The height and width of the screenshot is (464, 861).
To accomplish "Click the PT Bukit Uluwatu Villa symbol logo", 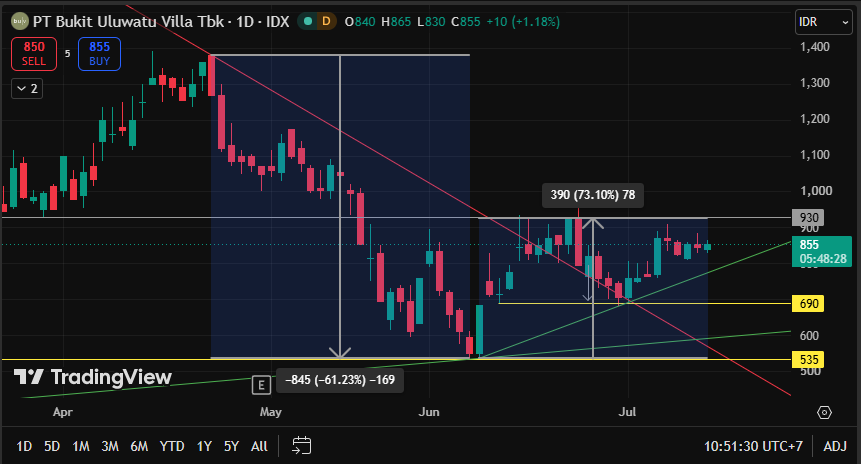I will 20,21.
